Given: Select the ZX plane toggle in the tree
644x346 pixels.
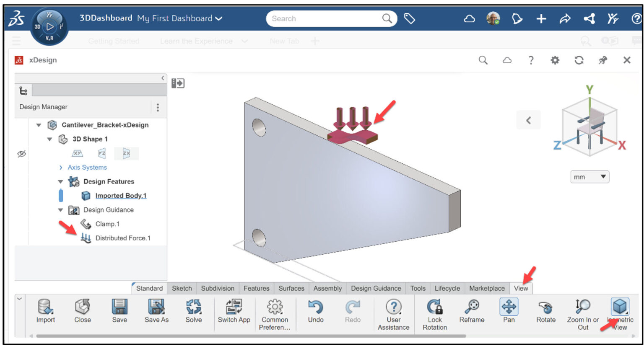Looking at the screenshot, I should click(127, 153).
